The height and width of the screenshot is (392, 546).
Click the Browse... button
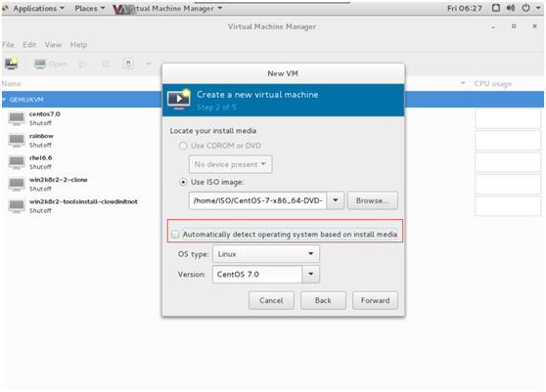point(372,200)
